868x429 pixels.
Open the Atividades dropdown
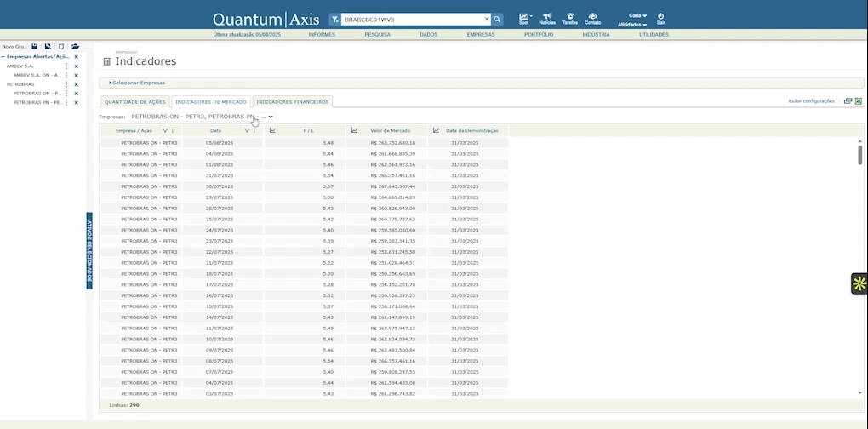pyautogui.click(x=632, y=25)
